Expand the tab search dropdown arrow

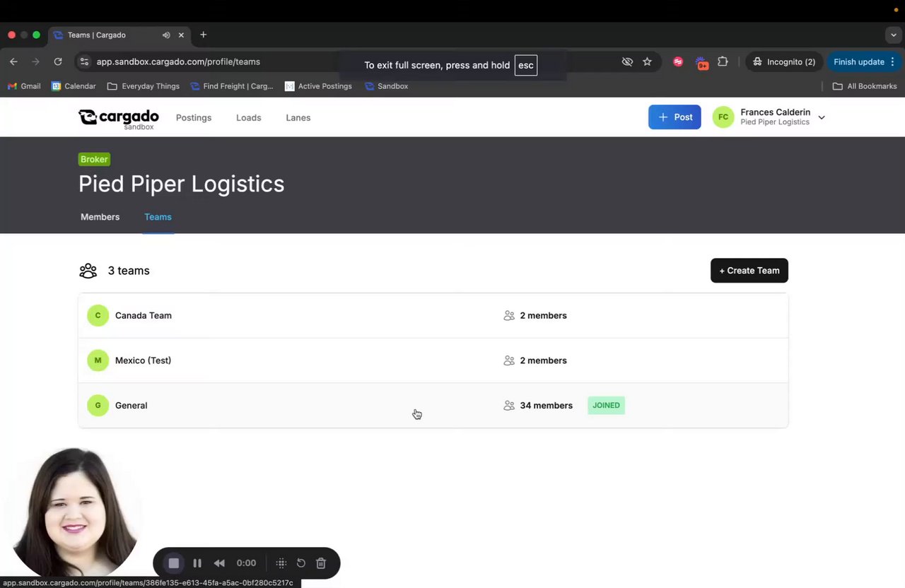[x=894, y=35]
